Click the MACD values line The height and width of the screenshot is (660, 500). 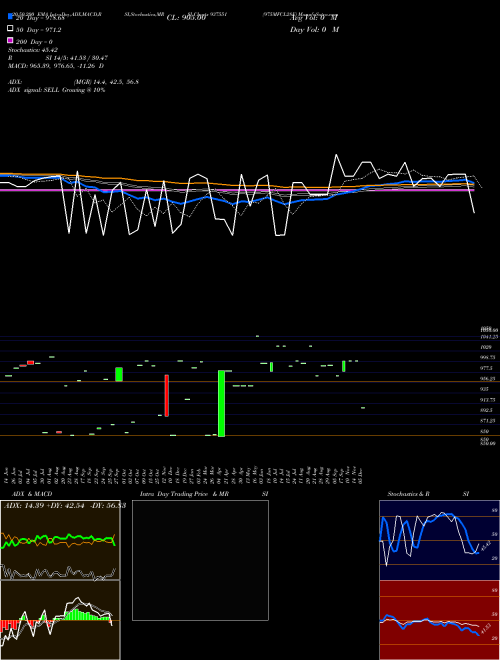pos(56,66)
